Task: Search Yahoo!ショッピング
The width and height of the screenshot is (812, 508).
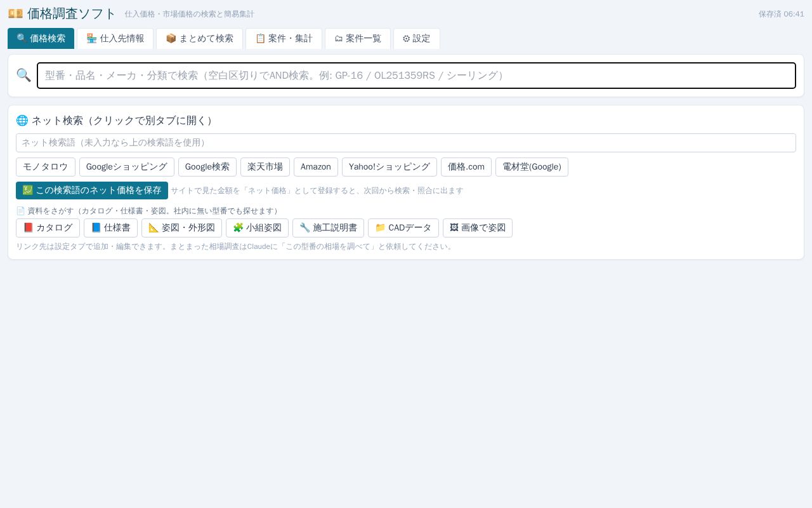Action: (x=390, y=167)
